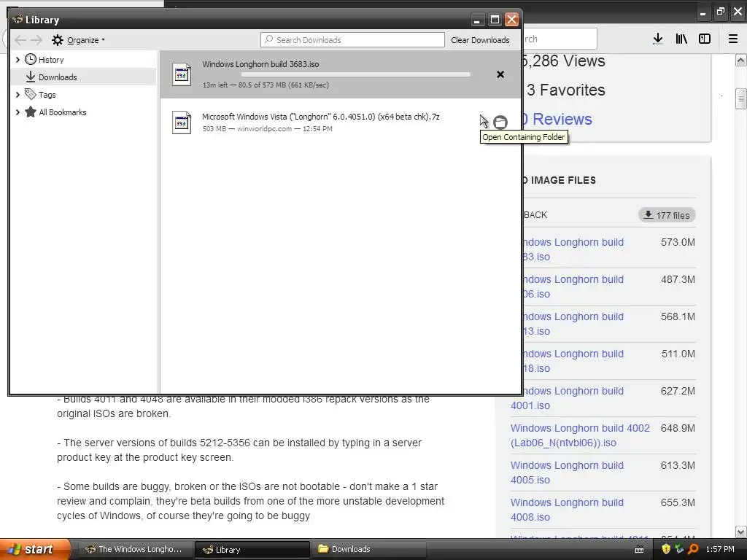Open Firefox hamburger menu

tap(732, 39)
